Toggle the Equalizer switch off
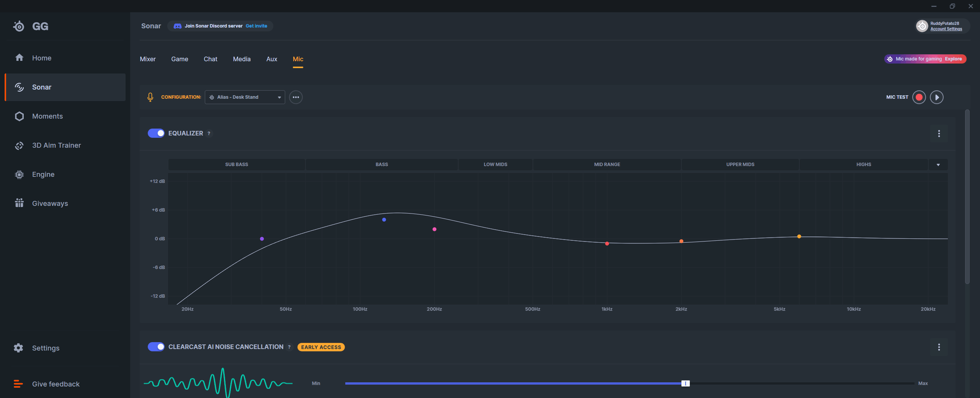This screenshot has width=980, height=398. (x=156, y=133)
